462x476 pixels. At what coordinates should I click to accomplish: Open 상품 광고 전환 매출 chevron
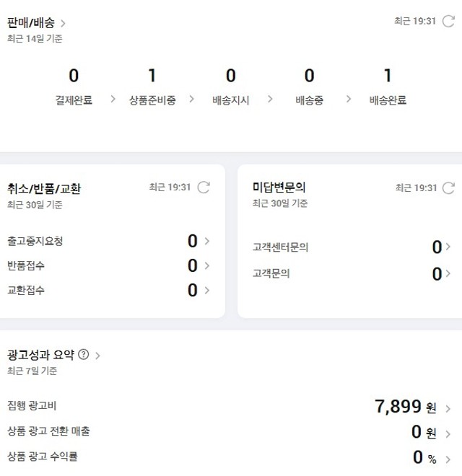[448, 433]
